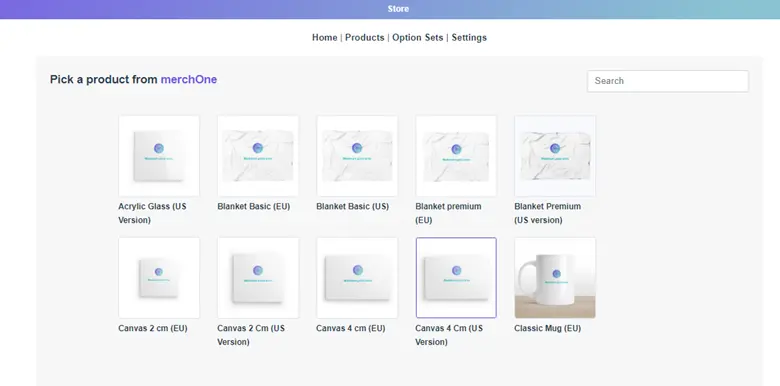Select the Classic Mug (EU) thumbnail
780x386 pixels.
(x=555, y=278)
